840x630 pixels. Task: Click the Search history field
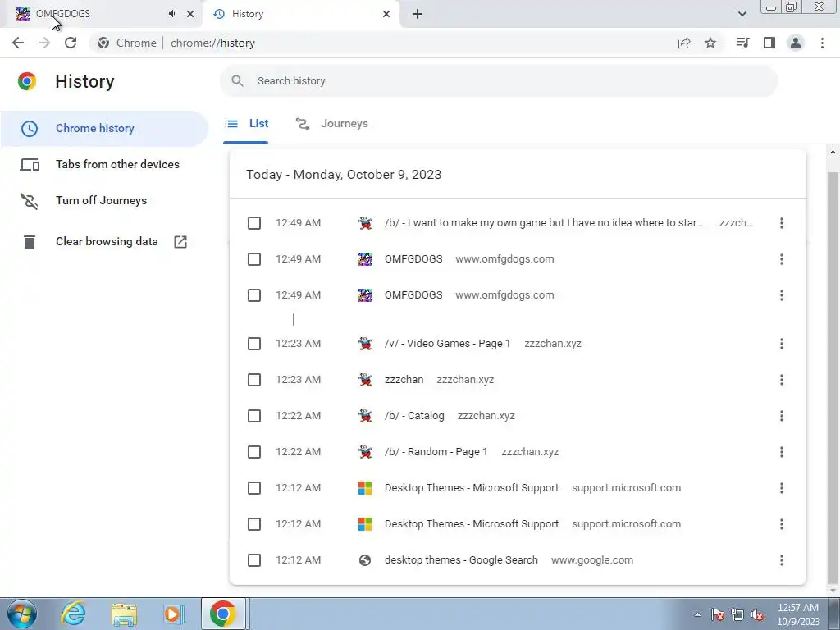coord(498,81)
